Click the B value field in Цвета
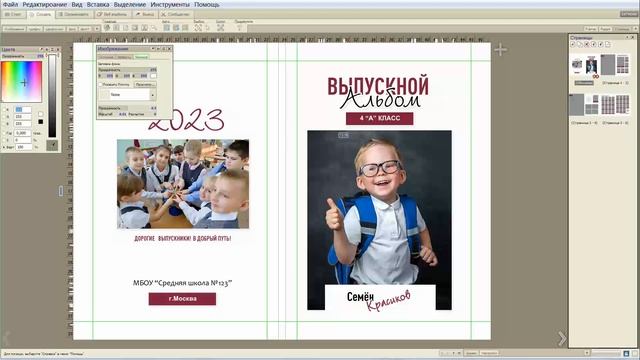Image resolution: width=640 pixels, height=360 pixels. 23,124
